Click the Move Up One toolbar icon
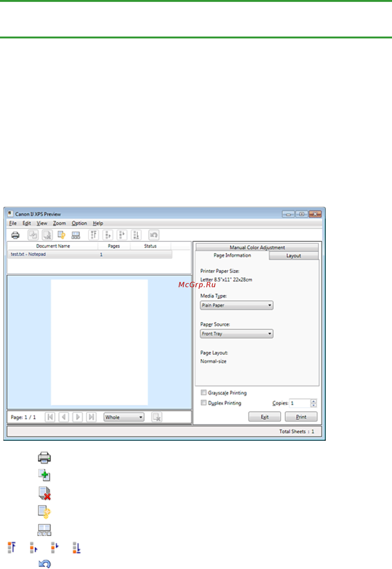 coord(108,235)
